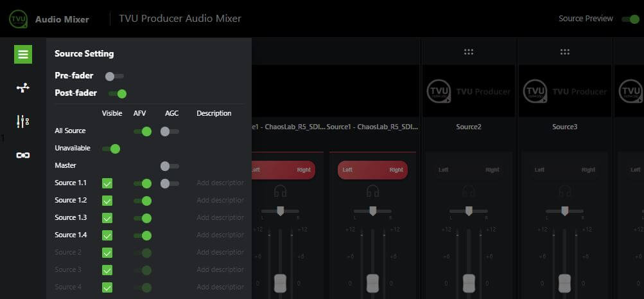Screen dimensions: 644x299
Task: Click pan slider in Source2 channel
Action: coord(469,211)
